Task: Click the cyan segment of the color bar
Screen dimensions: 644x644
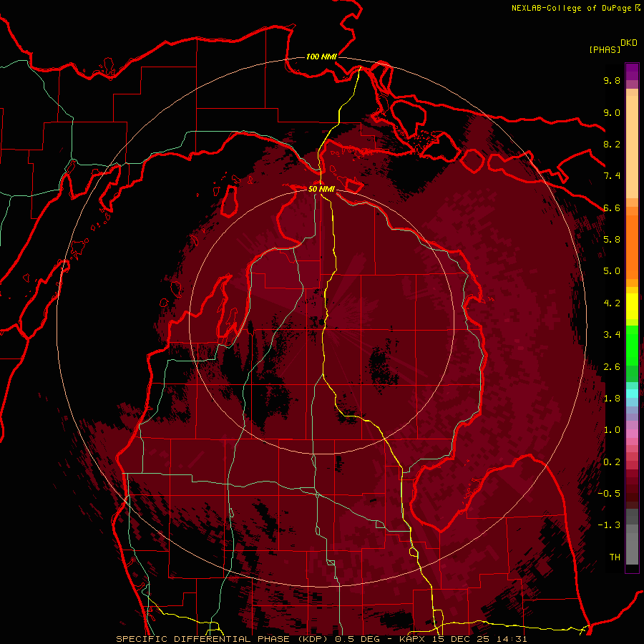Action: [632, 393]
